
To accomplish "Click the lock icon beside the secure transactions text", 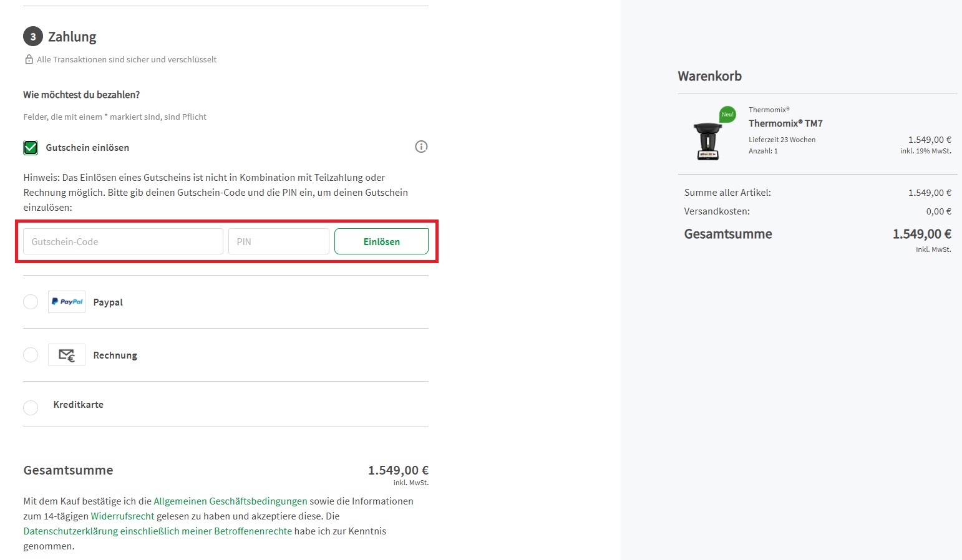I will (x=29, y=59).
